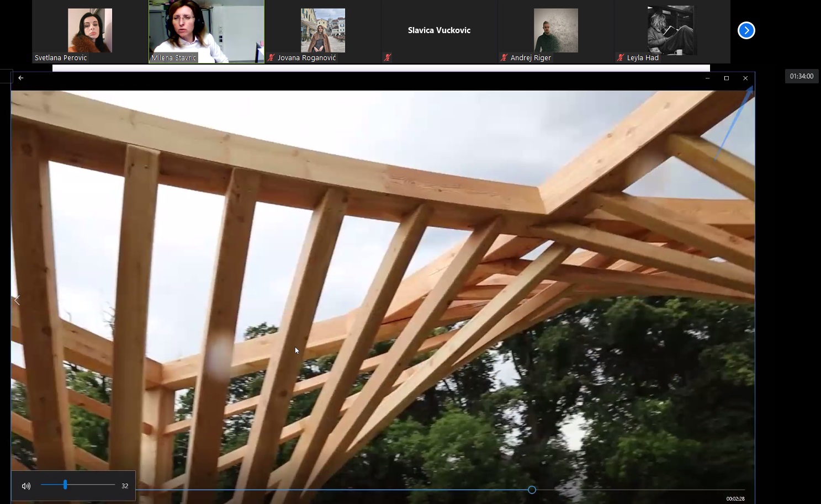Move the video progress scrubber handle
Screen dimensions: 821x504
(532, 490)
